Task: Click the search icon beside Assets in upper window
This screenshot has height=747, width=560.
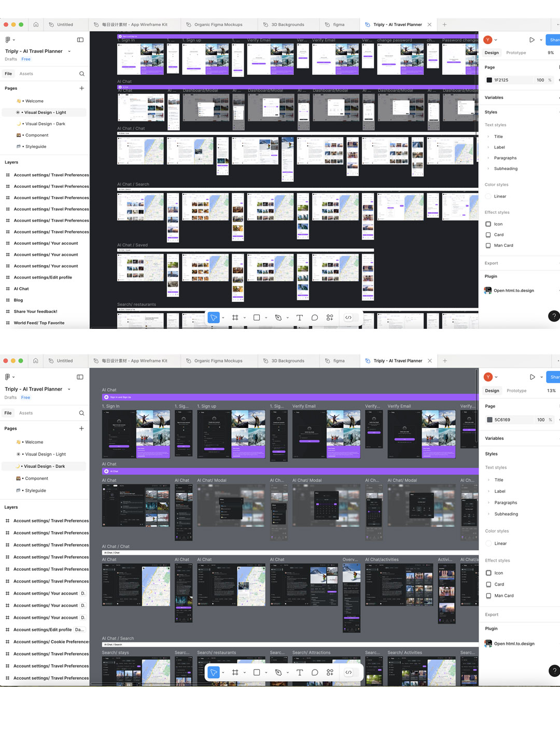Action: point(81,74)
